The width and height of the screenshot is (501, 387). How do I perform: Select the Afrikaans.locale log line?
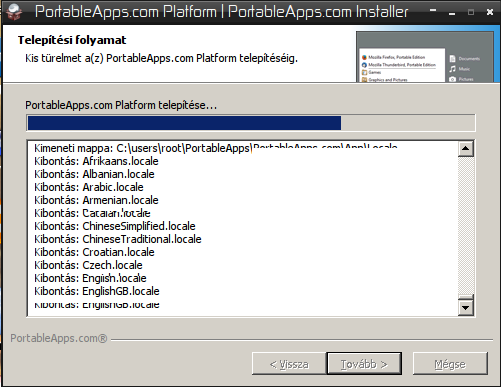tap(96, 161)
